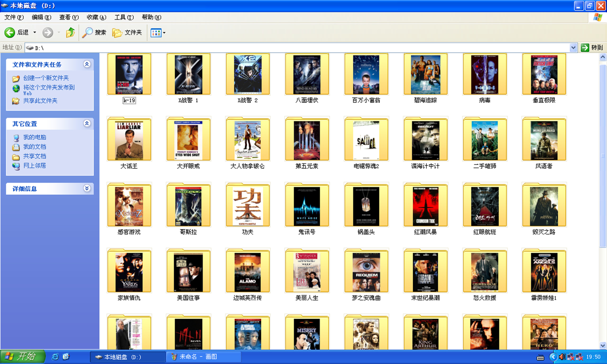Open the K-19 movie folder
Viewport: 607px width, 364px height.
pyautogui.click(x=129, y=74)
